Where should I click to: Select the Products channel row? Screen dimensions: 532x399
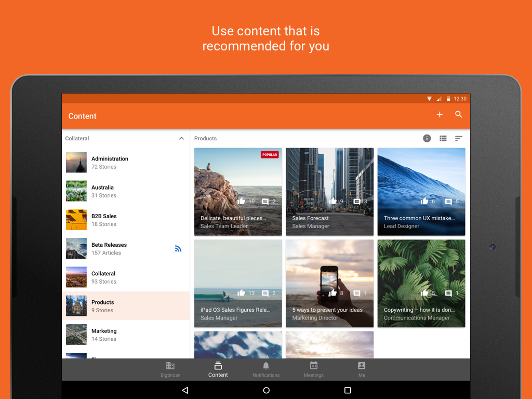126,306
